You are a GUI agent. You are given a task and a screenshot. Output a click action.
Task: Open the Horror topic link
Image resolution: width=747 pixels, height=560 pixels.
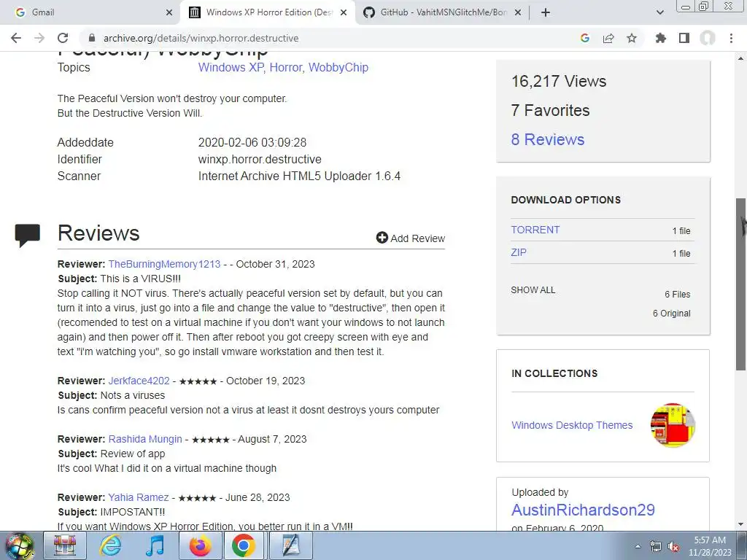(x=286, y=68)
